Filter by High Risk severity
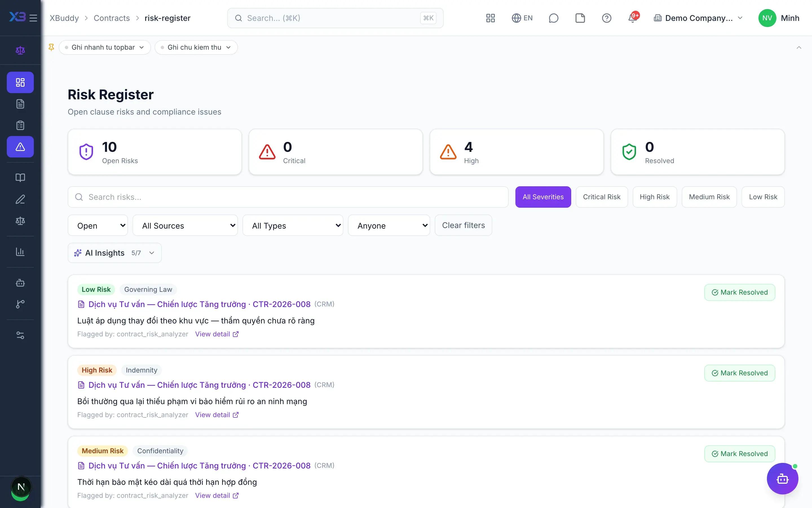 [x=654, y=197]
